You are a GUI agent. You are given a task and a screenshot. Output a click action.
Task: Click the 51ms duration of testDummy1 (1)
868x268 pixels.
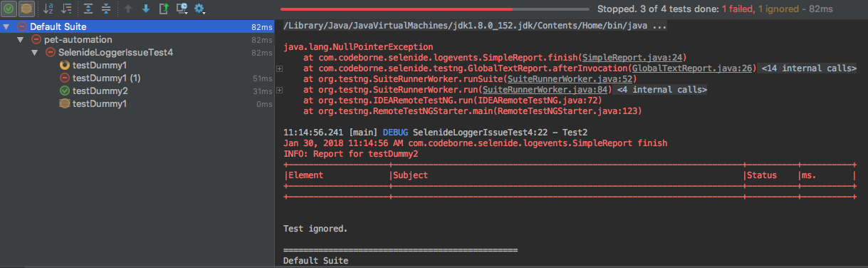[x=262, y=78]
